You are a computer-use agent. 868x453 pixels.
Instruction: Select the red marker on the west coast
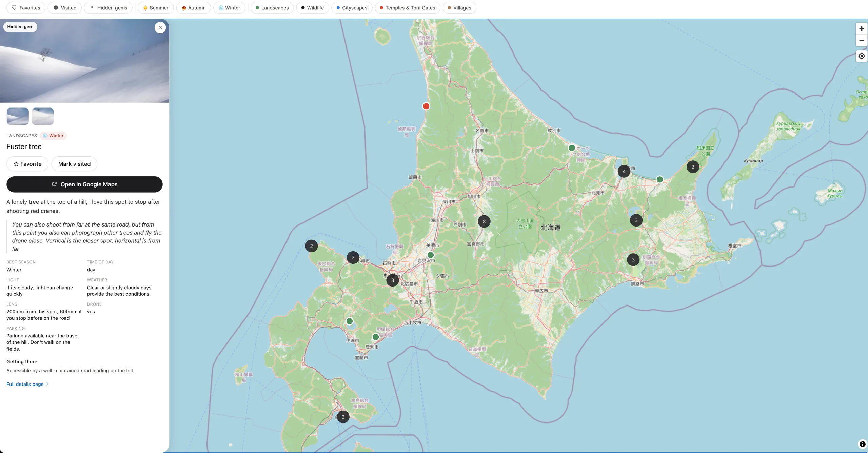point(426,106)
